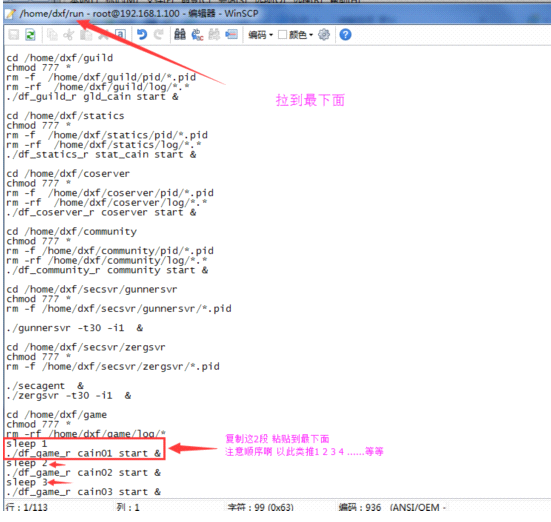Viewport: 551px width, 522px height.
Task: Click the Select All icon
Action: (x=120, y=34)
